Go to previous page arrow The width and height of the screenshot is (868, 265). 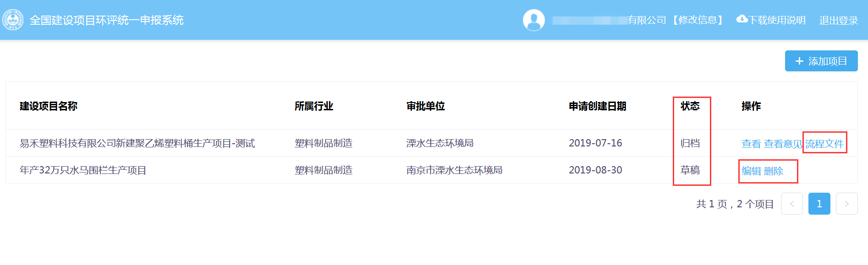(x=791, y=204)
